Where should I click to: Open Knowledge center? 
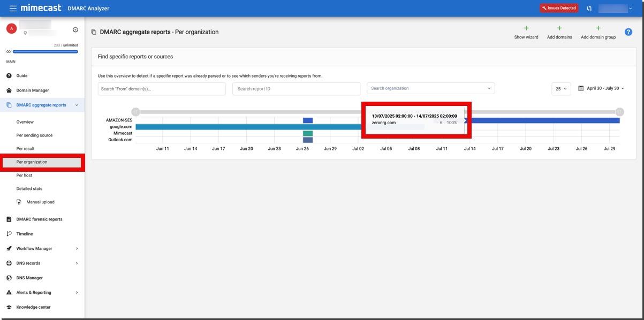coord(33,307)
